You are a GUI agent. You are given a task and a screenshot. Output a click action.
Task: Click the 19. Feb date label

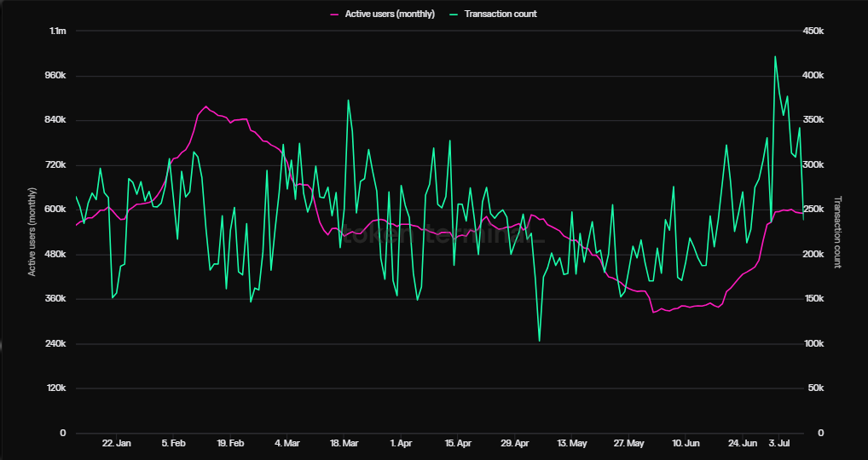pos(230,444)
